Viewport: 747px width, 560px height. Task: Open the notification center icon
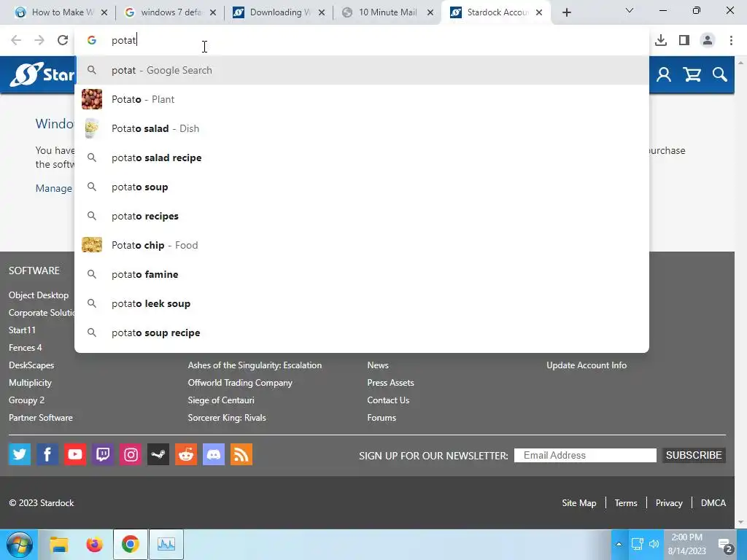pyautogui.click(x=725, y=545)
